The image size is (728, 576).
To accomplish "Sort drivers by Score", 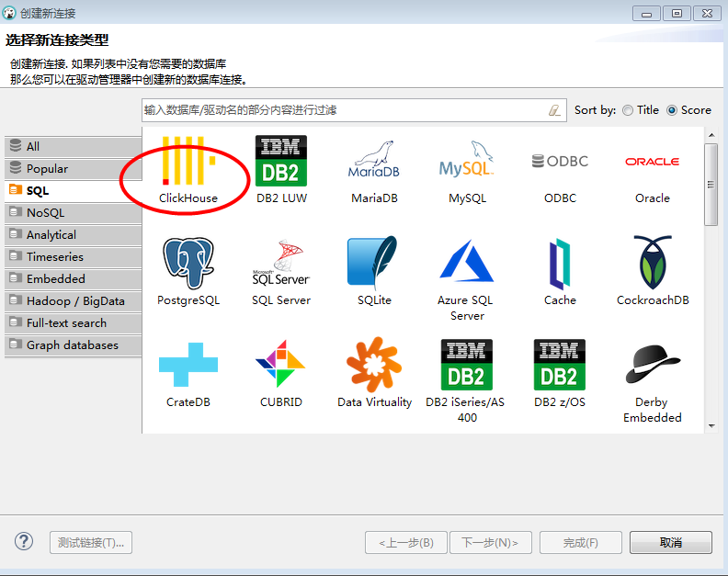I will 689,110.
